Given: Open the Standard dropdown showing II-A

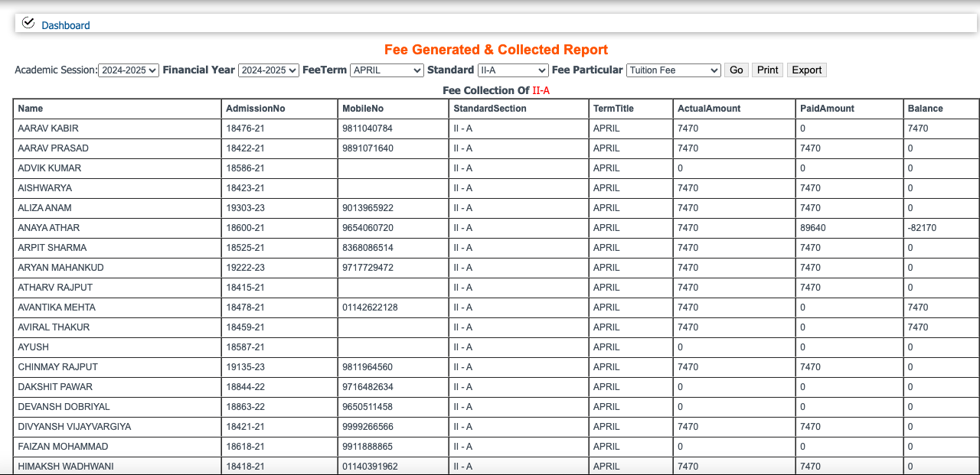Looking at the screenshot, I should pyautogui.click(x=512, y=70).
